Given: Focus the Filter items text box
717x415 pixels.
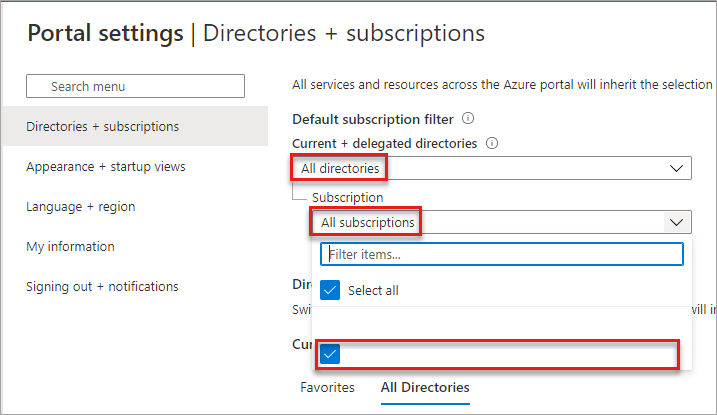Looking at the screenshot, I should pyautogui.click(x=501, y=255).
